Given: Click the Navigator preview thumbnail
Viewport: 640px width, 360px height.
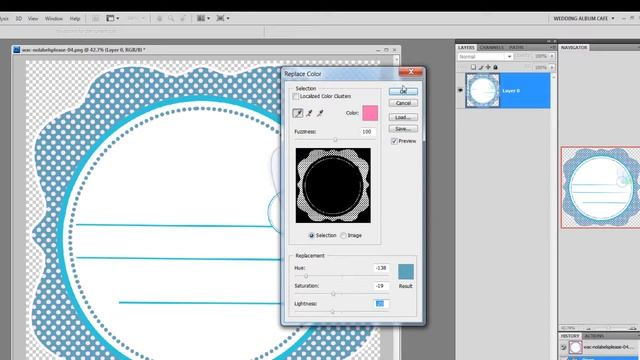Looking at the screenshot, I should click(600, 187).
